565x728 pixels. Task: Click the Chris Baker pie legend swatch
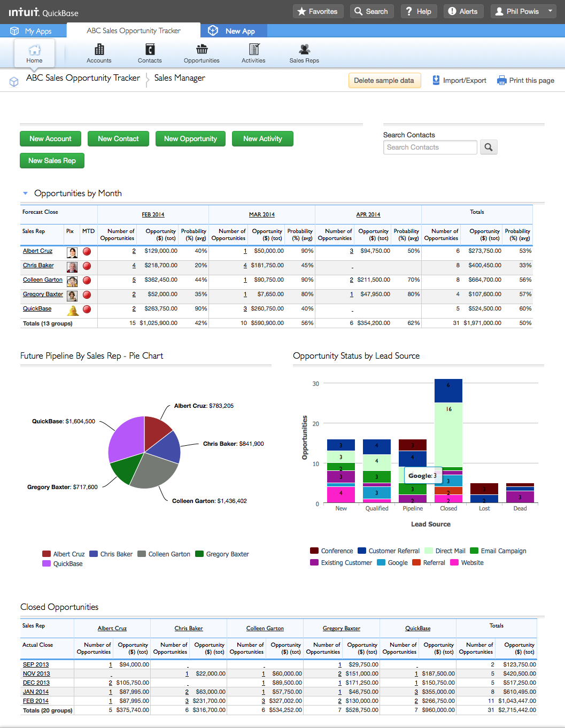click(94, 554)
